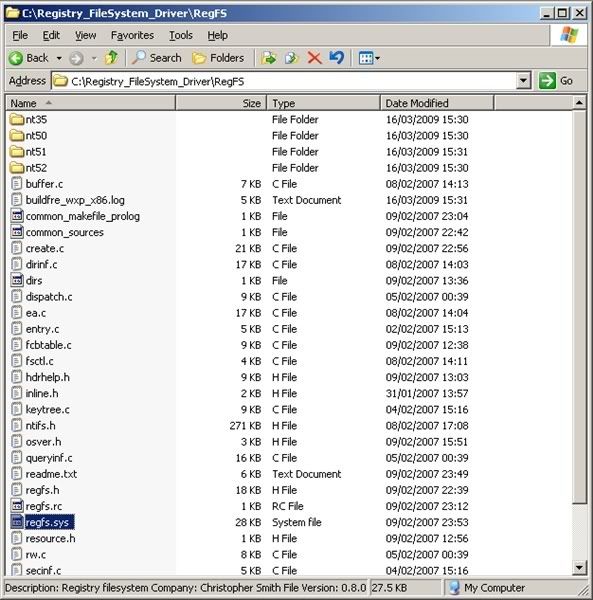Open the Tools menu
Screen dimensions: 593x600
[x=181, y=35]
